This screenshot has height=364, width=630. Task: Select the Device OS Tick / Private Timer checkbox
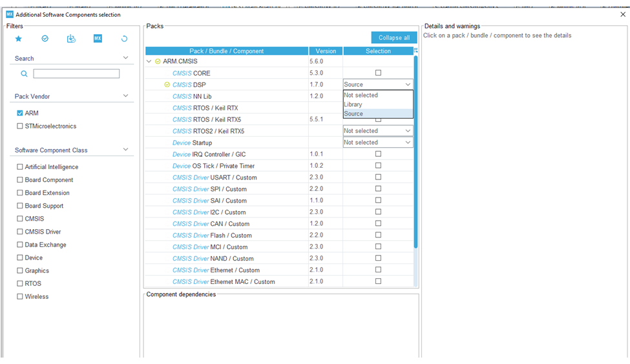(x=378, y=165)
